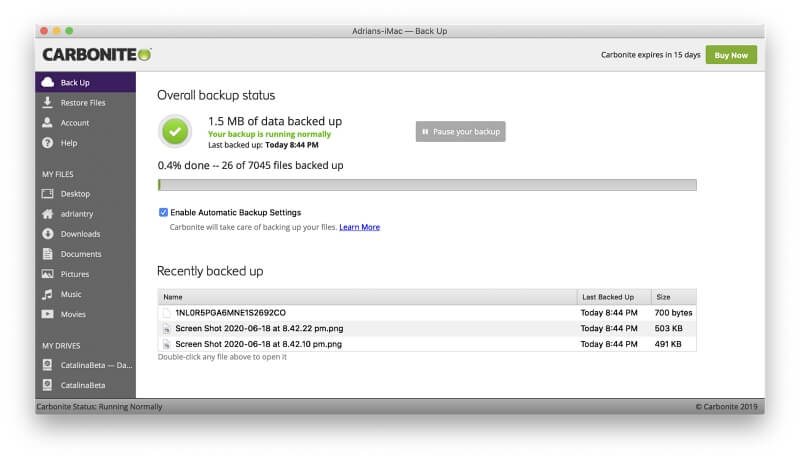Select Pictures under My Files
800x461 pixels.
coord(86,274)
